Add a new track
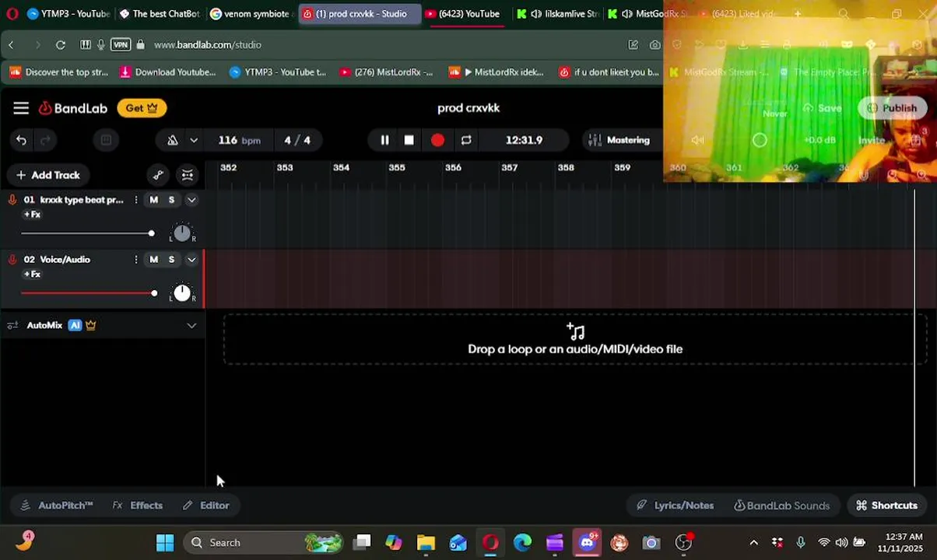The image size is (937, 560). coord(48,175)
